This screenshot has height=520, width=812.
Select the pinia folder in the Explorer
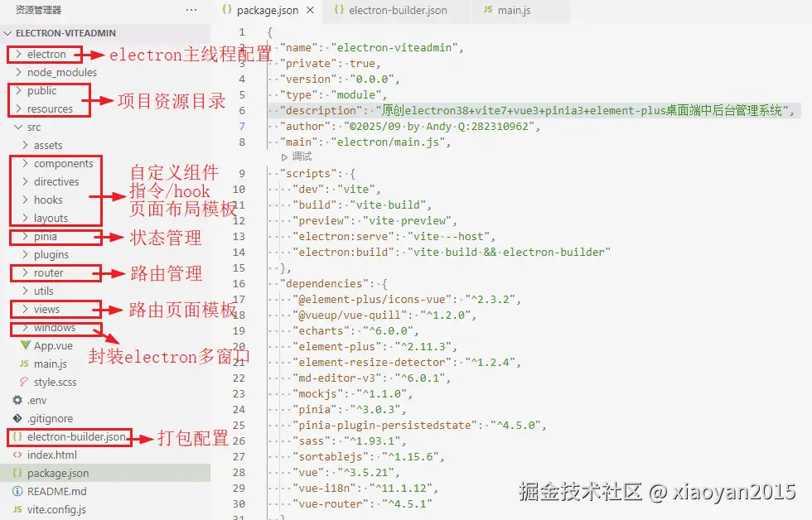click(x=46, y=236)
